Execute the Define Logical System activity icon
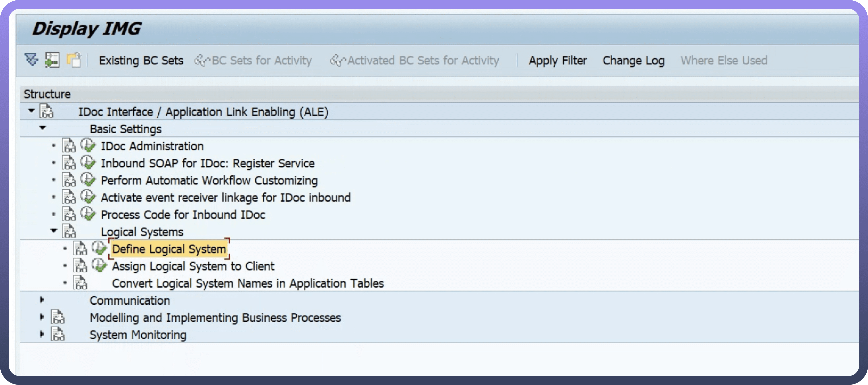868x385 pixels. click(x=99, y=249)
